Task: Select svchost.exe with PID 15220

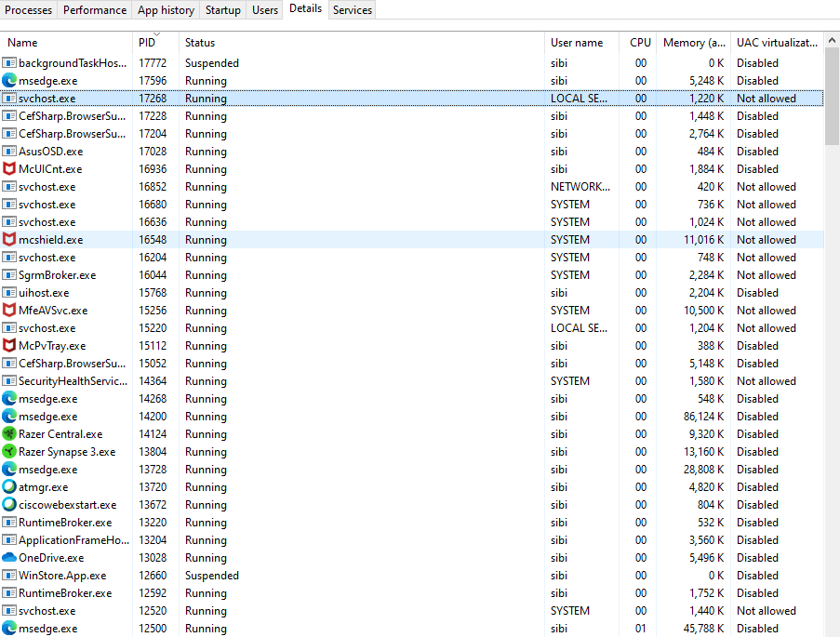Action: [x=411, y=328]
